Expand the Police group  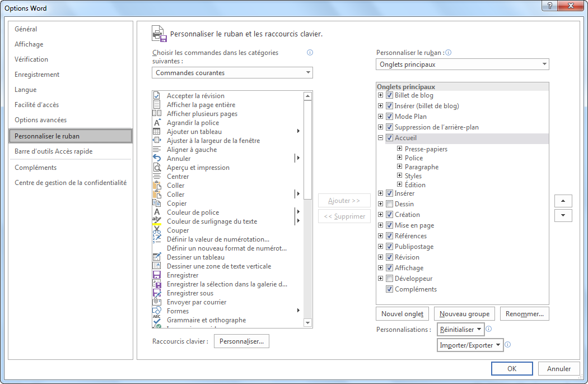(399, 158)
